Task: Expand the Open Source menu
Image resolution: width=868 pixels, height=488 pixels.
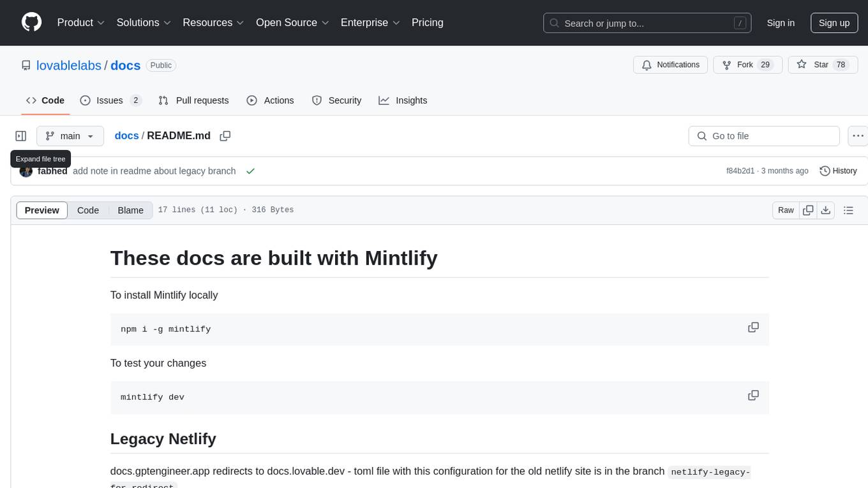Action: (x=292, y=22)
